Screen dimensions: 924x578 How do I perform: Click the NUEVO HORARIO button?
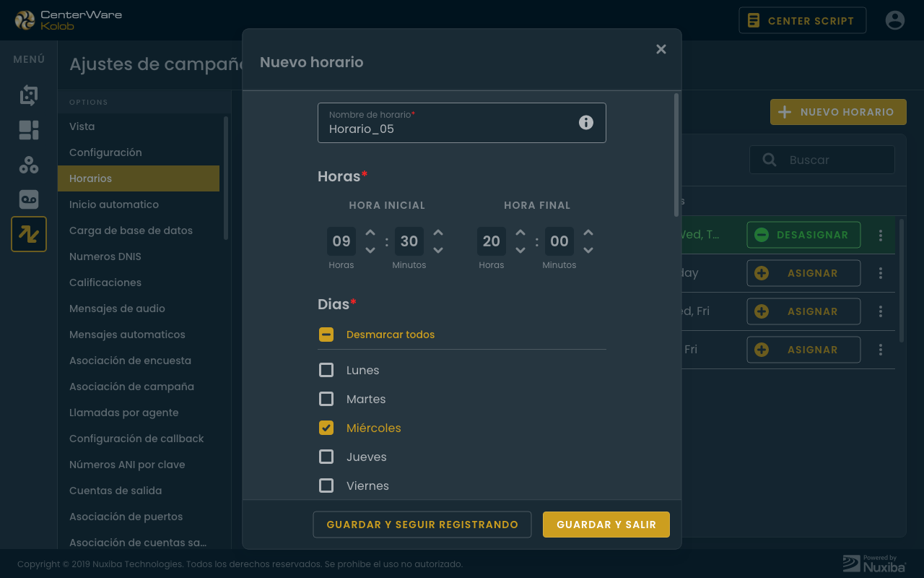838,112
